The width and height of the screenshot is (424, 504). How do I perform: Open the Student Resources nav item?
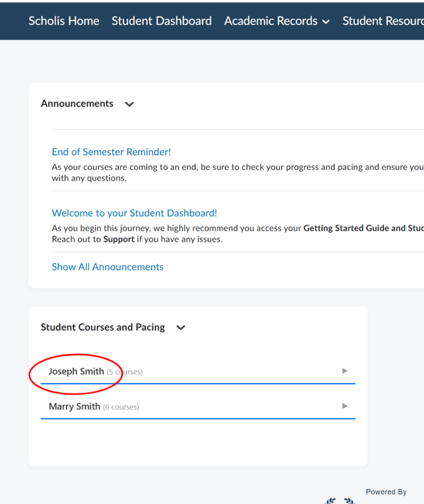pyautogui.click(x=383, y=21)
